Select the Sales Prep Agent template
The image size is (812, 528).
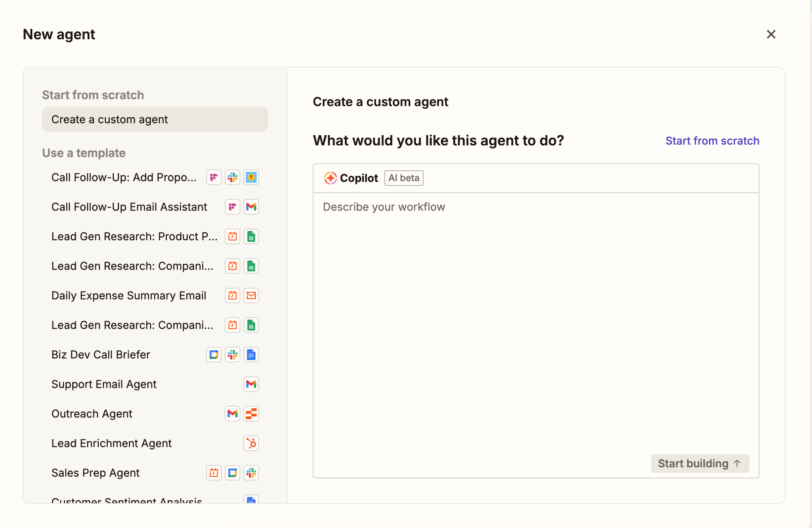click(95, 473)
